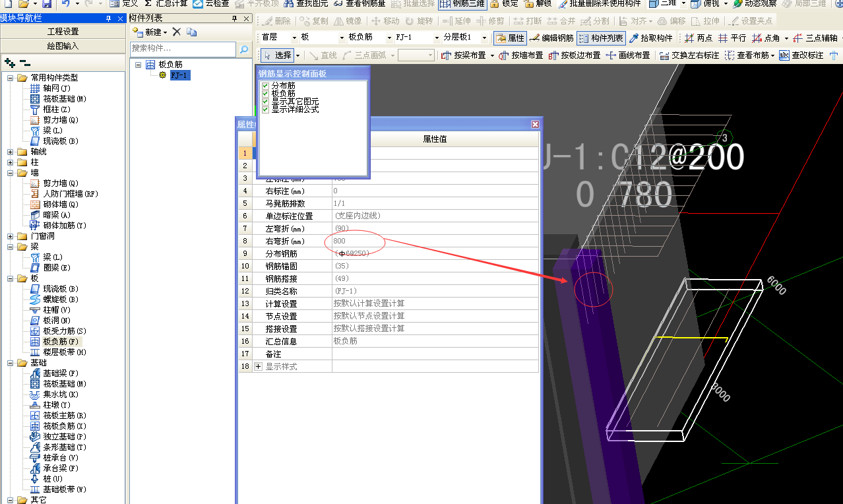The height and width of the screenshot is (504, 843).
Task: Click the Save floppy-disk icon
Action: pyautogui.click(x=47, y=3)
